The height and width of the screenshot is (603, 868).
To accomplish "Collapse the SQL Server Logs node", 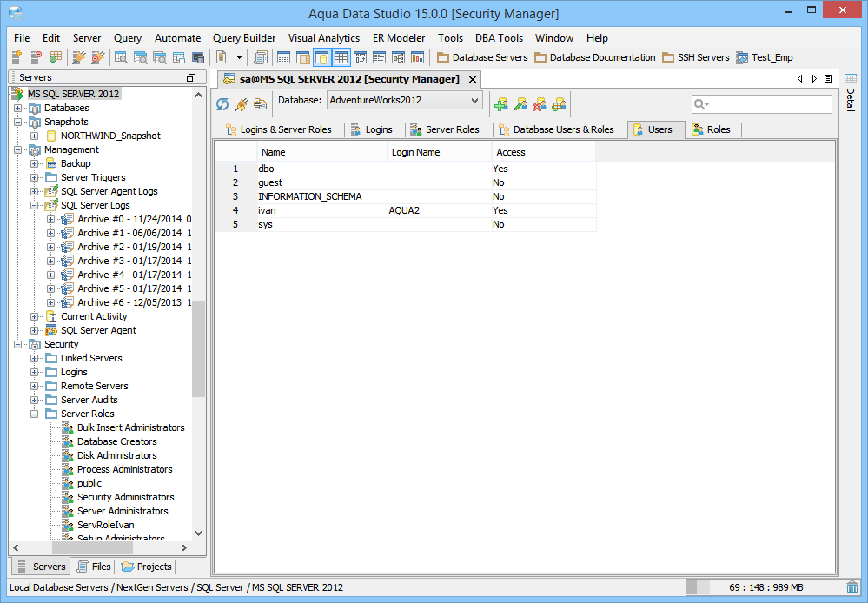I will click(35, 205).
